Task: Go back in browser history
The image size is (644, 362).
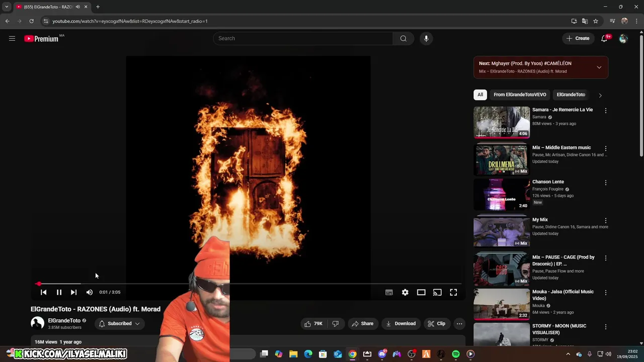Action: click(7, 21)
